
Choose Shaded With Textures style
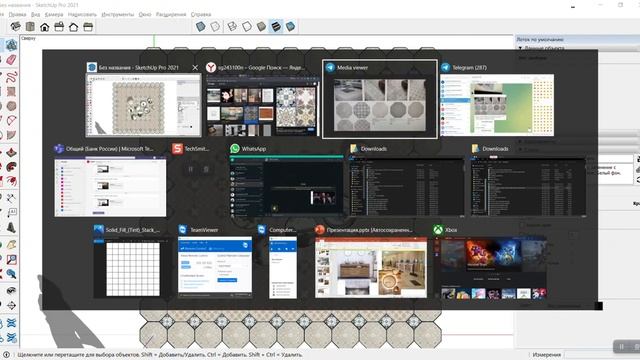click(276, 27)
